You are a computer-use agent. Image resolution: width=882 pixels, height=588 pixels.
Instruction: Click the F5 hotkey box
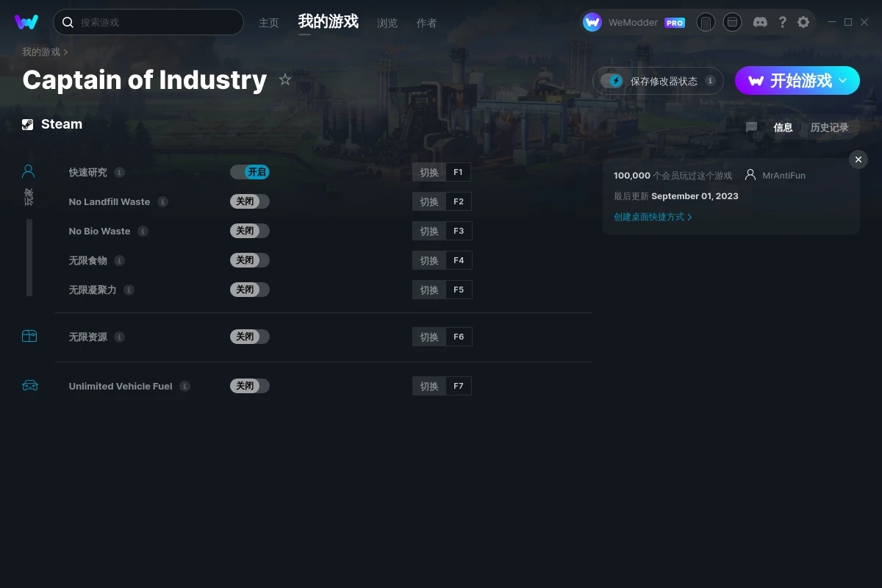pyautogui.click(x=459, y=290)
